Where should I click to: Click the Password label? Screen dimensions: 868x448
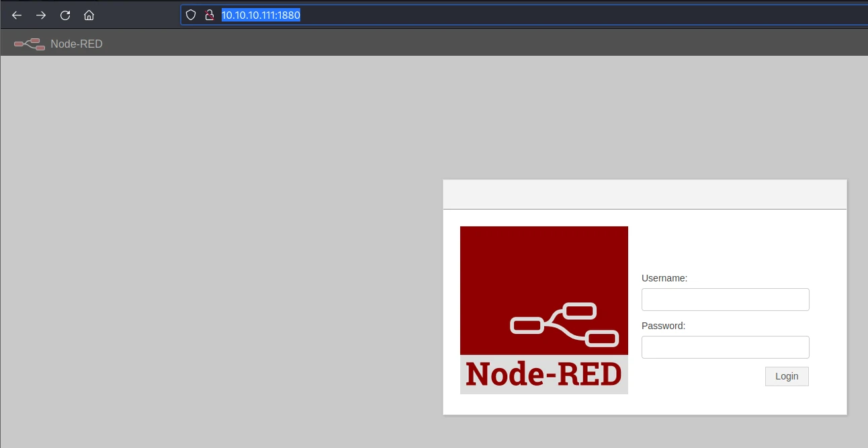click(663, 326)
